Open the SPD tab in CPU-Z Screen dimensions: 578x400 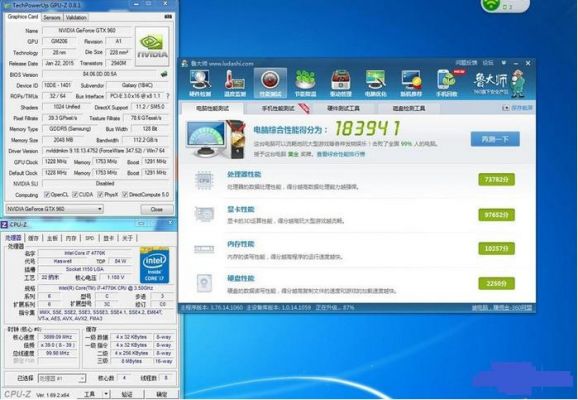pos(90,238)
